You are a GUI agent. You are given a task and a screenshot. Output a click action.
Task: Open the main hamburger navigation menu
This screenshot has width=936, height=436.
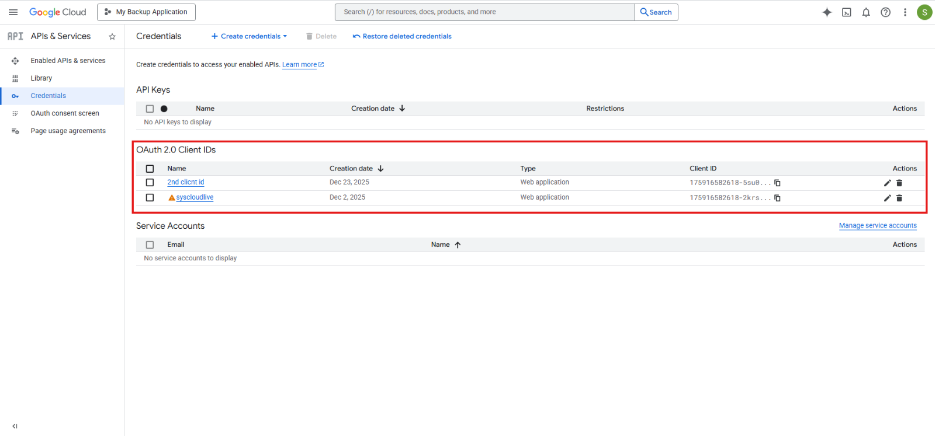[x=13, y=12]
